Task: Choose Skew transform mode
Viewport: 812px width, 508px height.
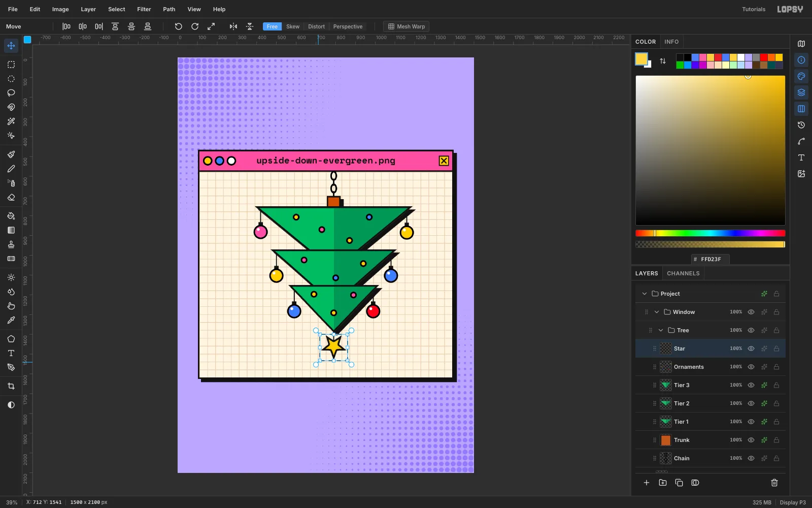Action: coord(293,26)
